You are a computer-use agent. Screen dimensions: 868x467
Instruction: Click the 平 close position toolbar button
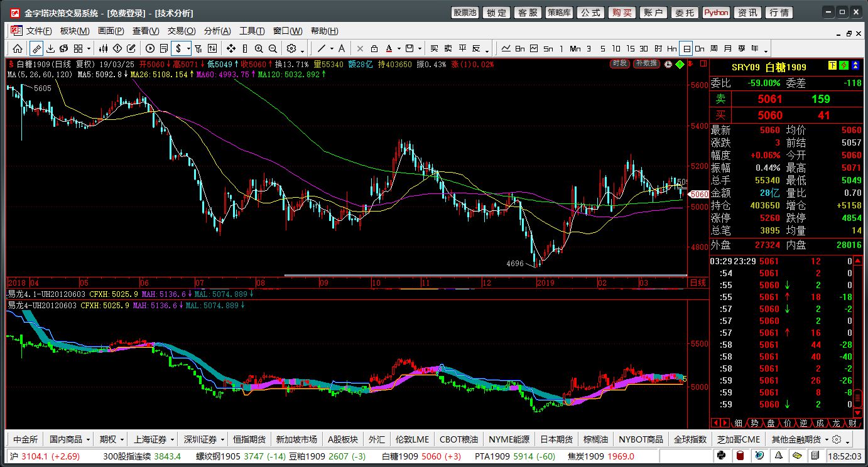coord(462,48)
